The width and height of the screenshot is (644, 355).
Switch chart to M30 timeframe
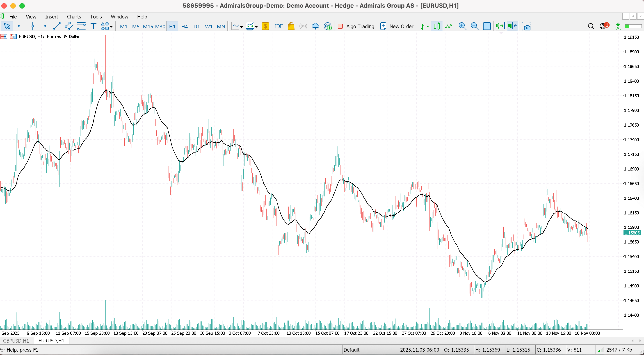(160, 27)
